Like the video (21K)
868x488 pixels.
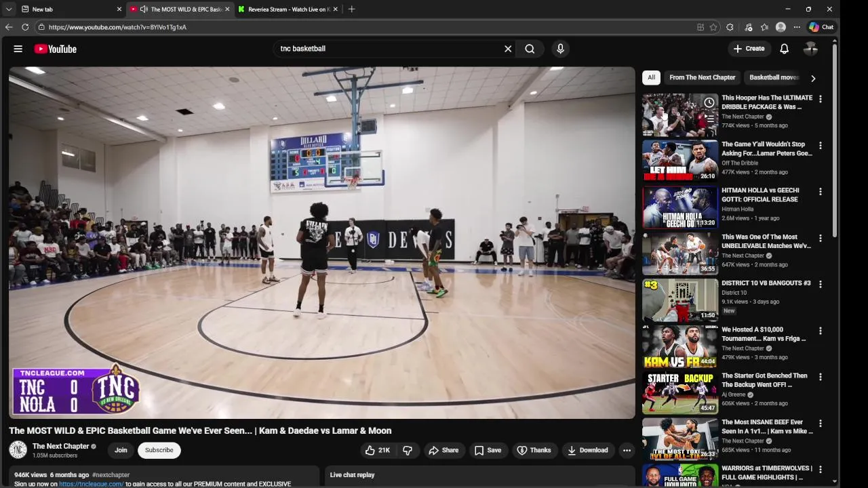click(x=378, y=450)
